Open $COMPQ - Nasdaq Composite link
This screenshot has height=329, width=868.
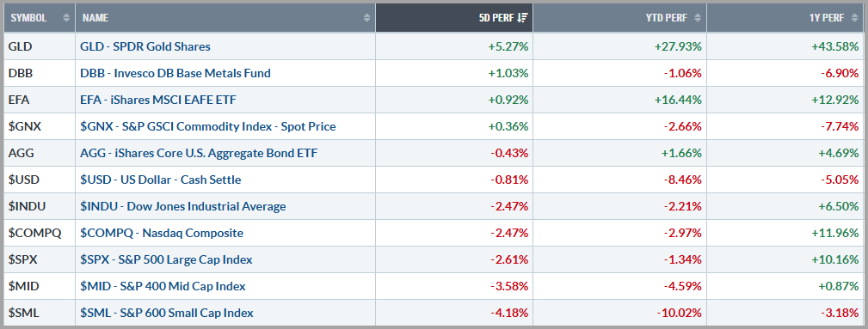[x=162, y=233]
